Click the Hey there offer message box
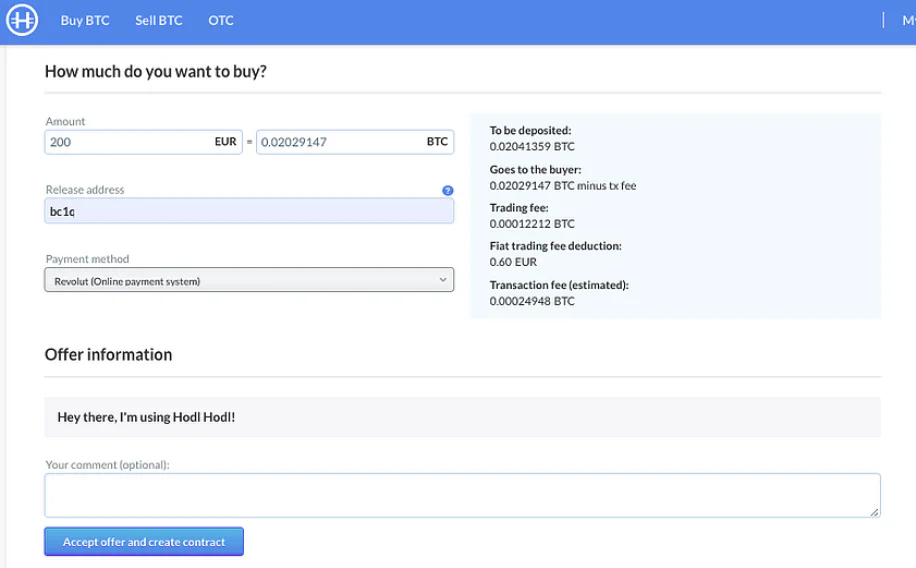This screenshot has width=916, height=568. point(462,417)
